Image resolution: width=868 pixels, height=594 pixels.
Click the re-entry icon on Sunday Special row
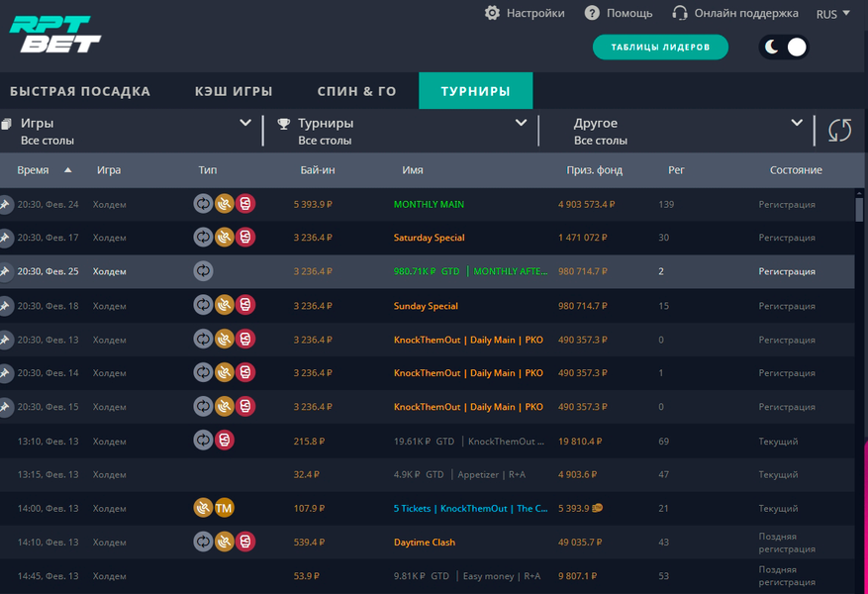coord(203,306)
